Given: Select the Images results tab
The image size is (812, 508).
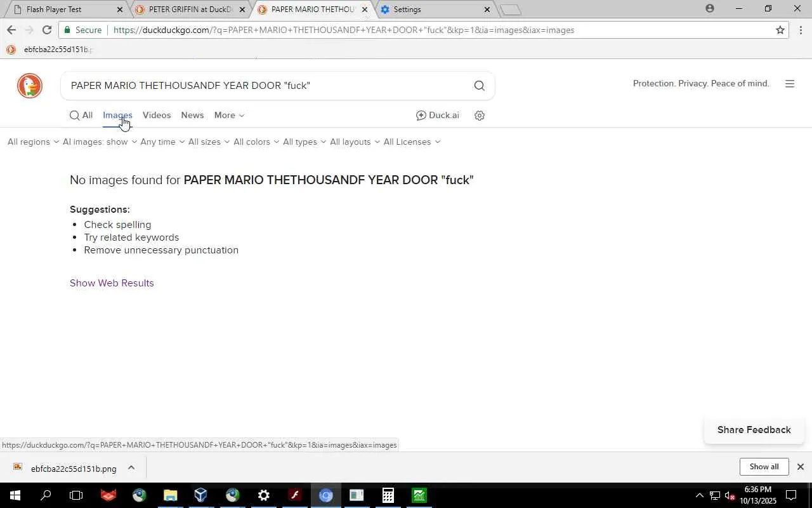Looking at the screenshot, I should [117, 116].
